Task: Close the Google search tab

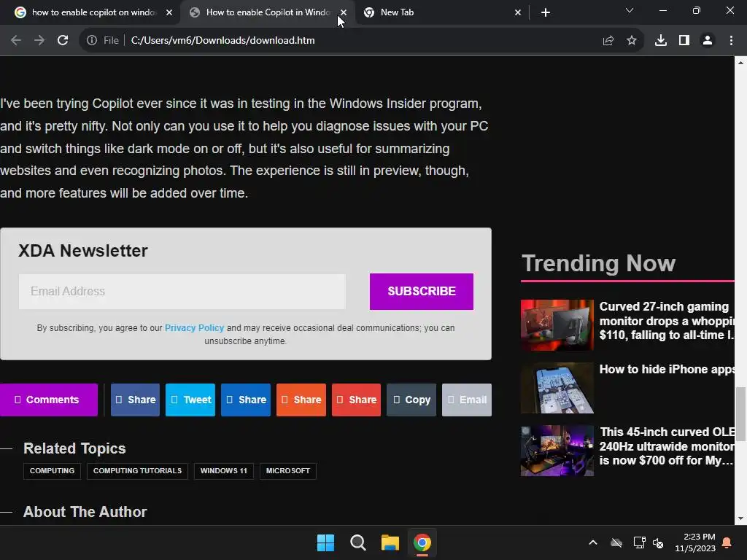Action: click(x=169, y=12)
